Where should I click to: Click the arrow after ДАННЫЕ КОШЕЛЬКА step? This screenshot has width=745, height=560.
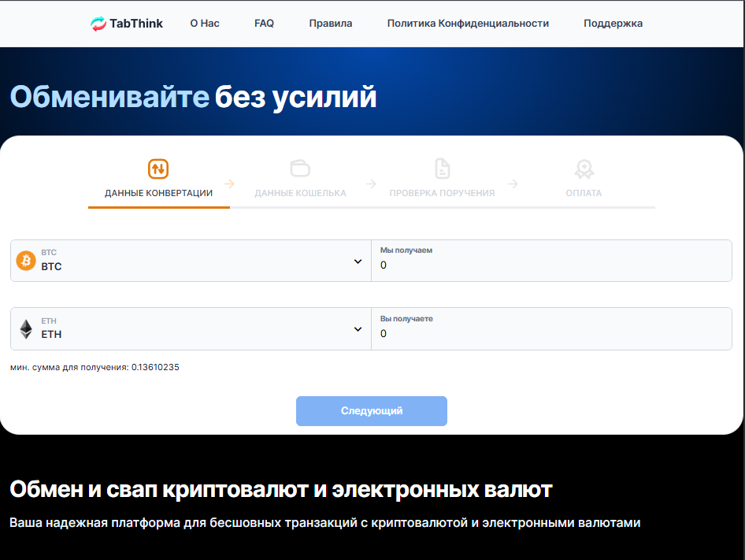pos(371,184)
